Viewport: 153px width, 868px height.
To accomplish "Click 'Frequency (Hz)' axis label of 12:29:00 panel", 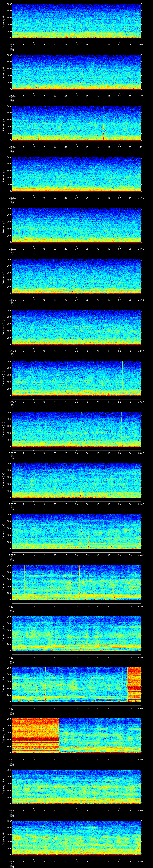I will [3, 21].
